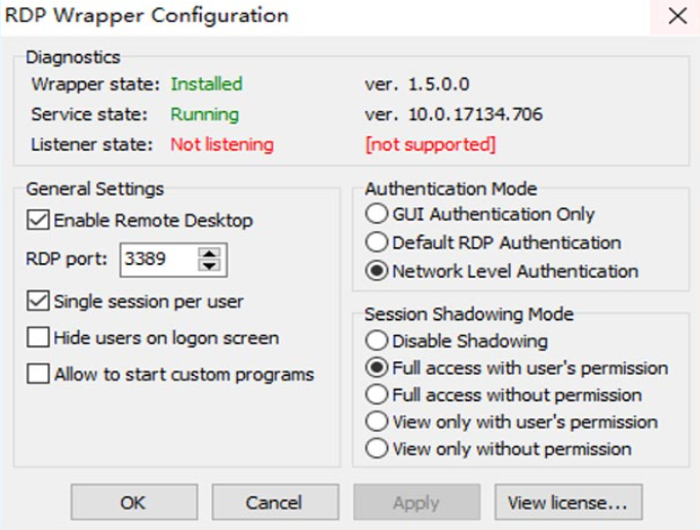The height and width of the screenshot is (530, 700).
Task: Click the Apply button
Action: [416, 503]
